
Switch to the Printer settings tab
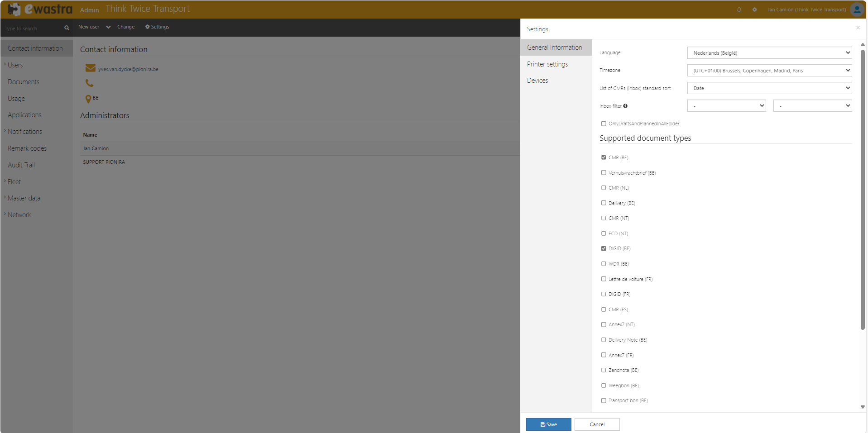[x=547, y=64]
